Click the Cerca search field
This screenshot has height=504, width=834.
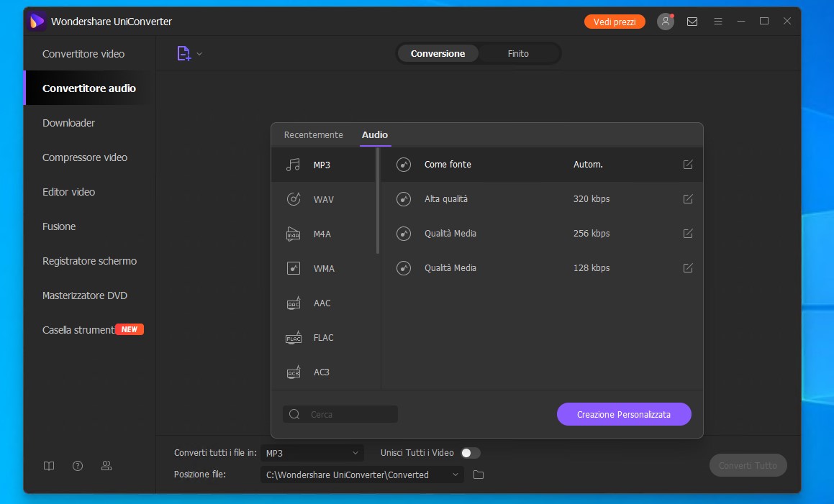[x=340, y=414]
